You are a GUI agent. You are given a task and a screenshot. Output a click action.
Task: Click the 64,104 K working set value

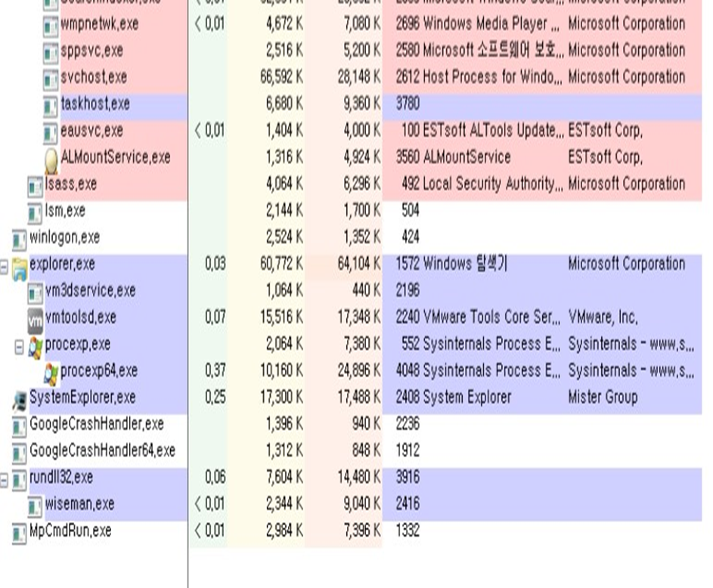[359, 264]
